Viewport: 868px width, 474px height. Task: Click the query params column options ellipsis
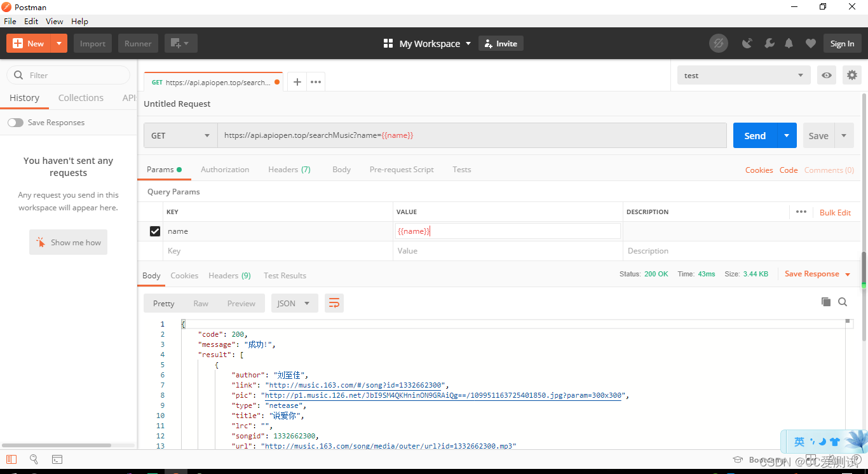[x=801, y=212]
